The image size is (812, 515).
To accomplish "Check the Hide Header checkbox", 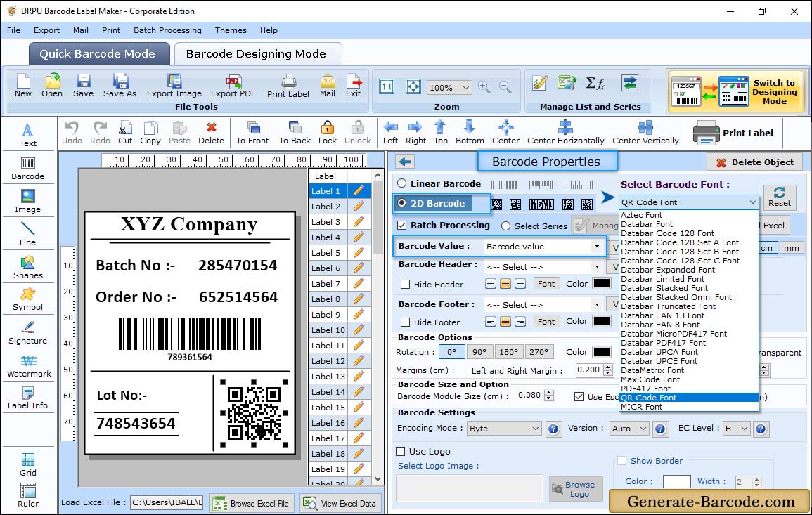I will coord(406,284).
